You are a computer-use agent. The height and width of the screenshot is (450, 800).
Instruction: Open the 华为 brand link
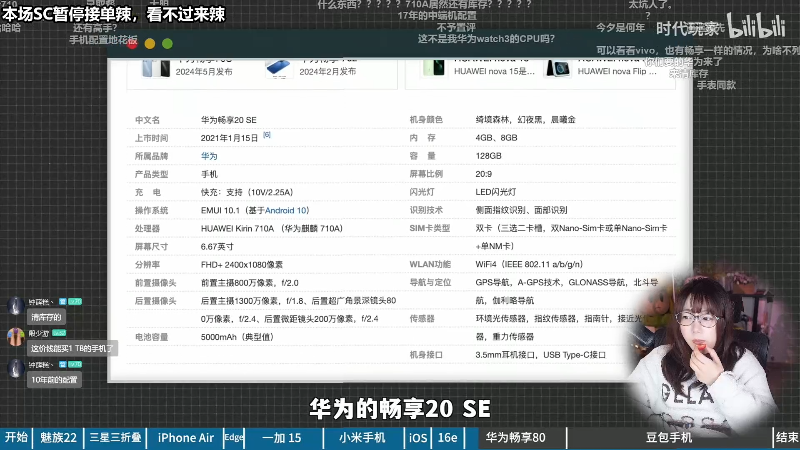click(x=209, y=156)
